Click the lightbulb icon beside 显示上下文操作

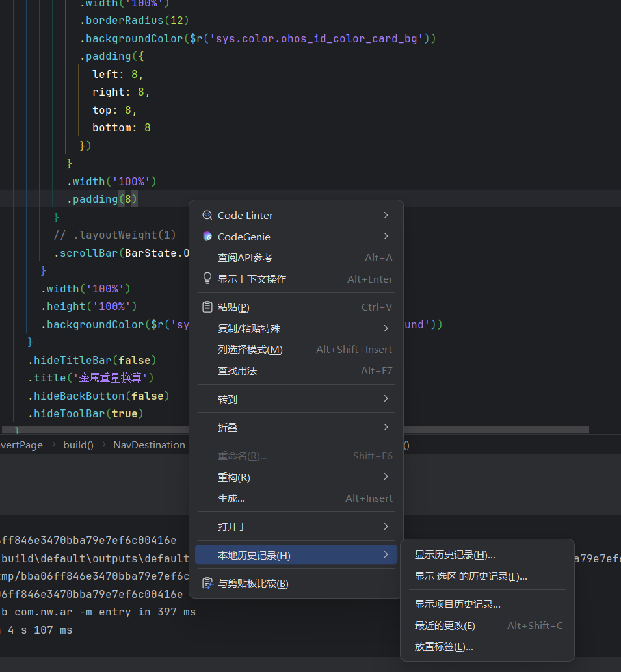point(207,279)
